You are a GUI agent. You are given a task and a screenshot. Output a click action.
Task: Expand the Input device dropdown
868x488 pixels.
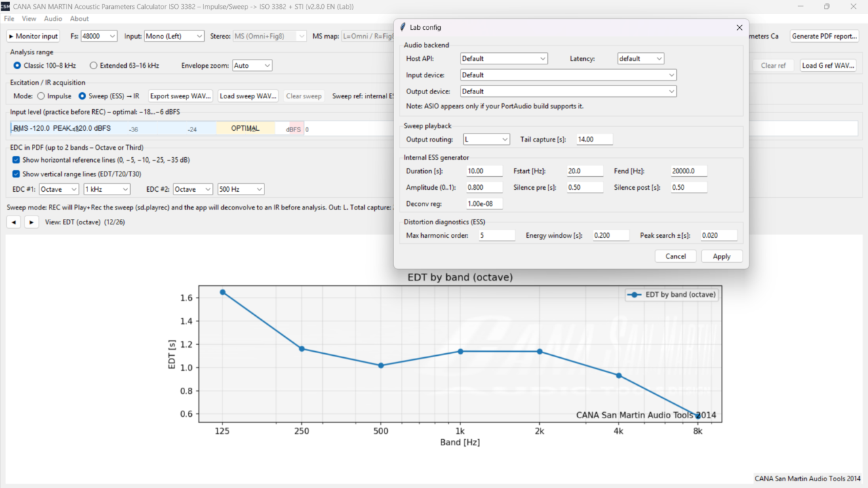pyautogui.click(x=568, y=75)
